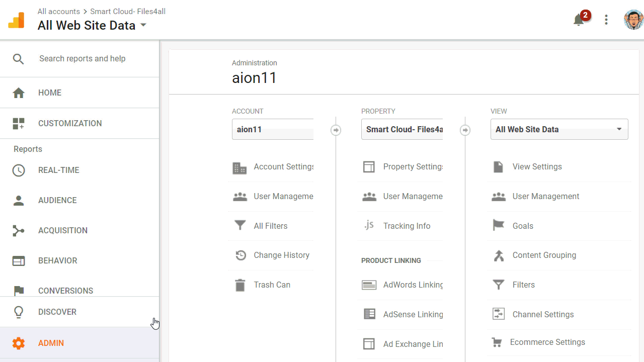Select All Filters under the account

[x=270, y=226]
